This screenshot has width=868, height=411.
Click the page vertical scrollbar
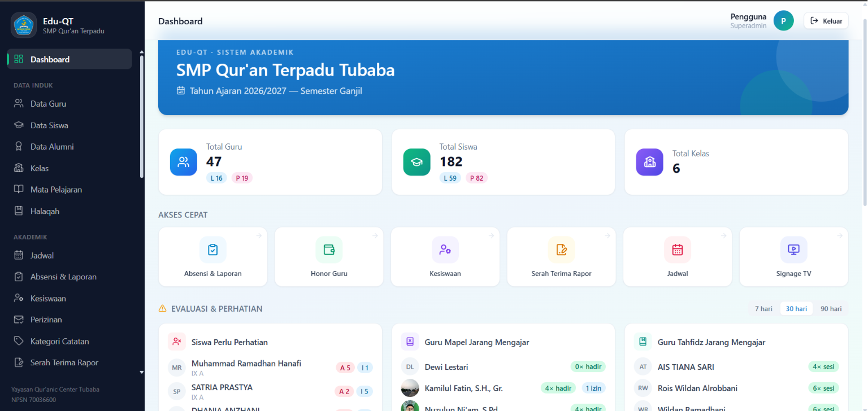pos(865,113)
